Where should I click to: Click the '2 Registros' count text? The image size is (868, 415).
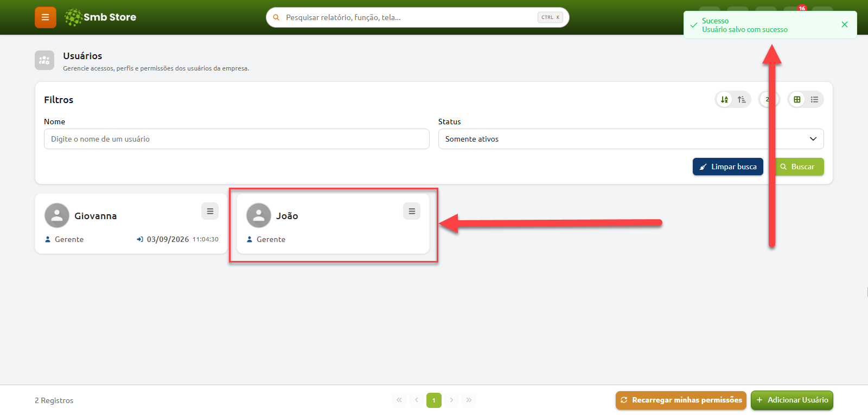tap(54, 400)
